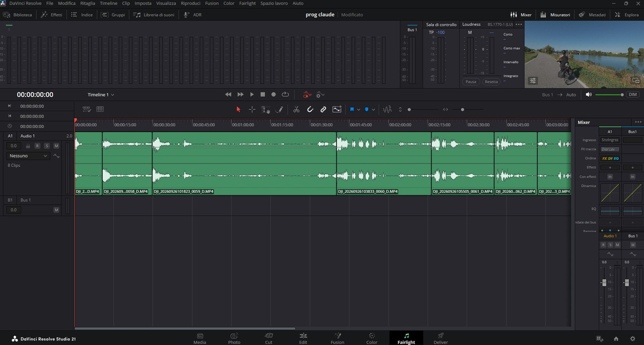Select the pencil automation tool
Screen dimensions: 644x345
click(279, 109)
